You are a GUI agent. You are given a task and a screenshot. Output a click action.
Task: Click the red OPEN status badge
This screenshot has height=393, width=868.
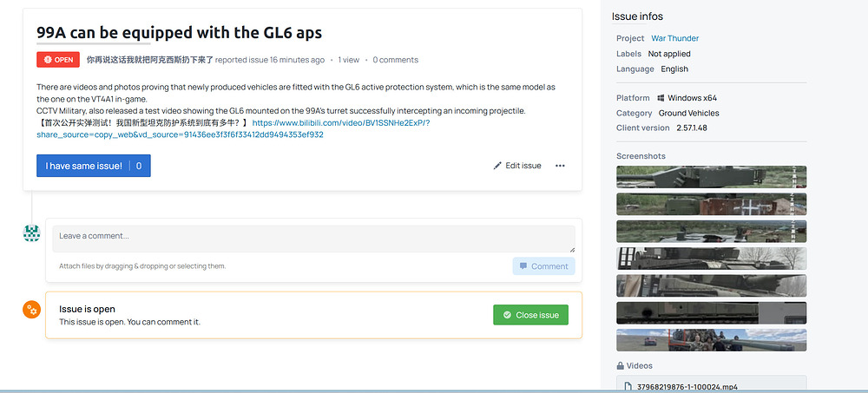click(58, 60)
